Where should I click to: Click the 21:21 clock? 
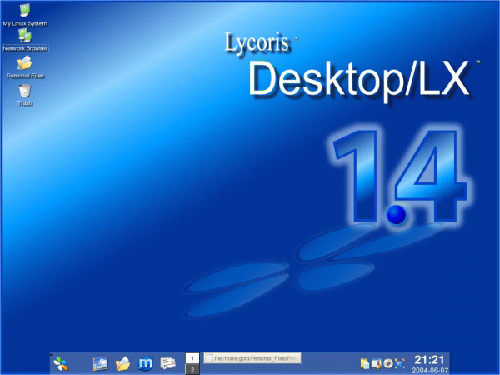coord(429,360)
